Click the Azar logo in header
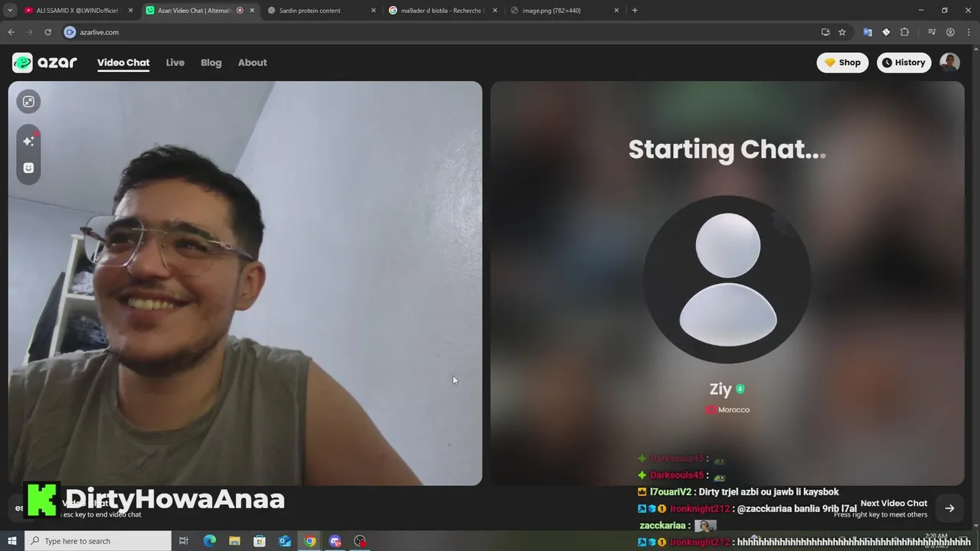The height and width of the screenshot is (551, 980). point(44,63)
